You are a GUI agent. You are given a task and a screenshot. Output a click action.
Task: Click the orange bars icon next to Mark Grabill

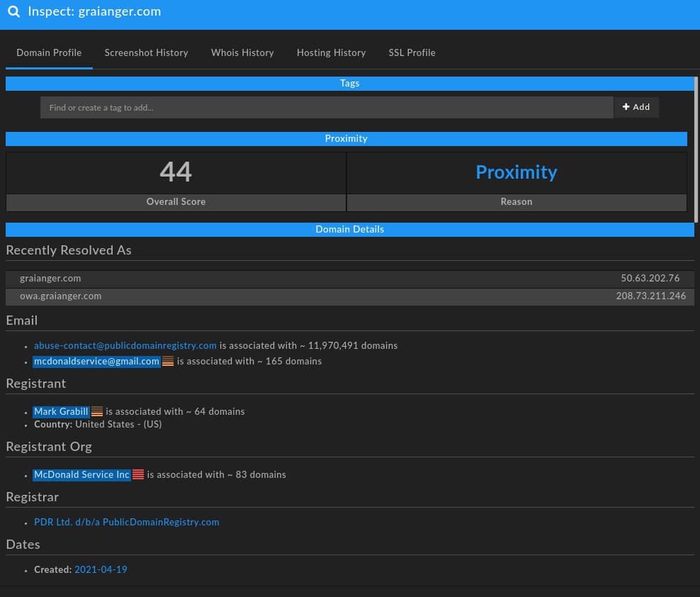(x=96, y=411)
